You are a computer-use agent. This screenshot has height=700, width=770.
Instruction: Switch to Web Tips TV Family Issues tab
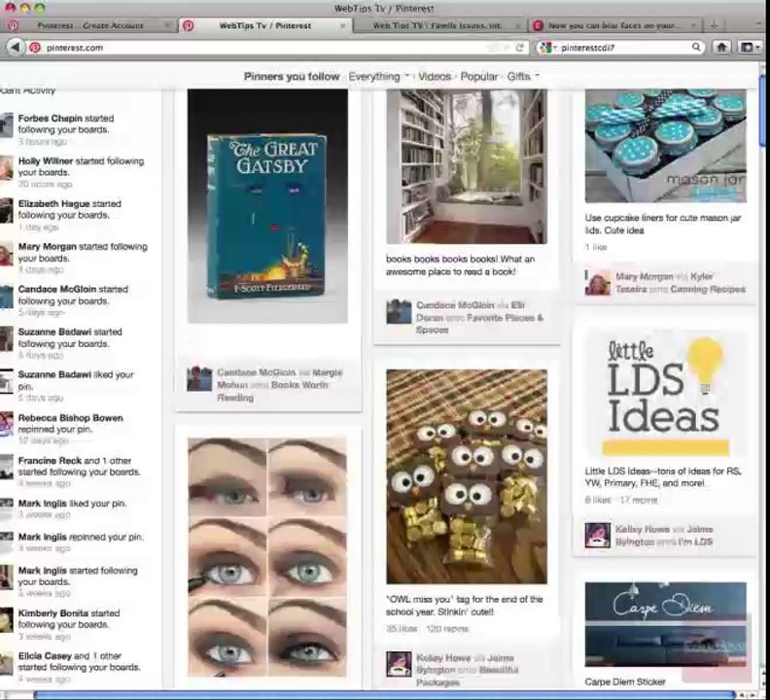[x=437, y=25]
